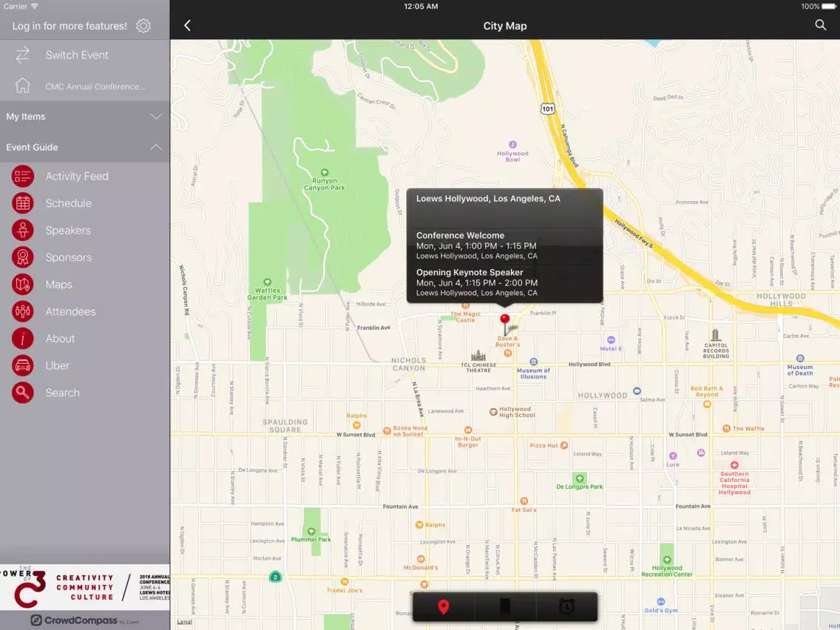The height and width of the screenshot is (630, 840).
Task: Select the Bossa Nova on Sunset marker
Action: pyautogui.click(x=387, y=430)
